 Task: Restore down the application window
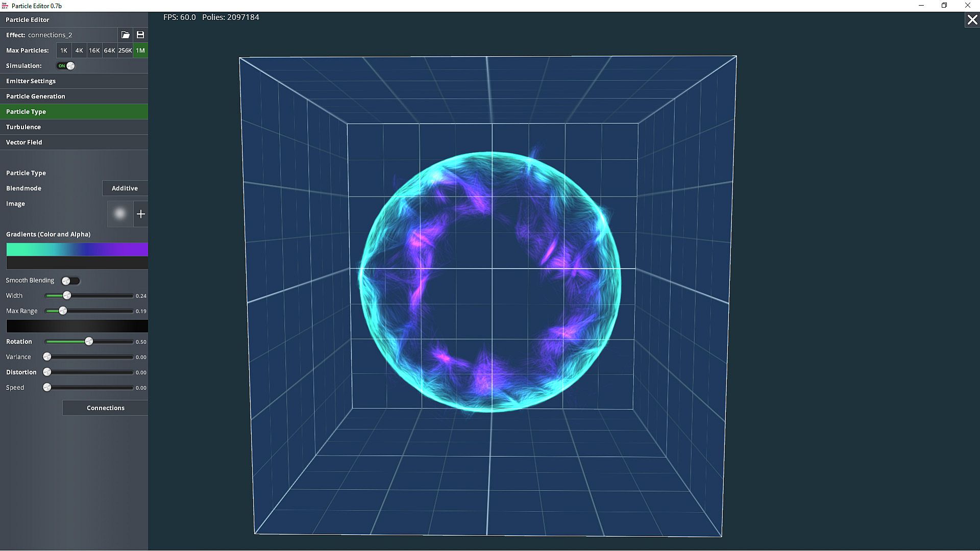(944, 6)
